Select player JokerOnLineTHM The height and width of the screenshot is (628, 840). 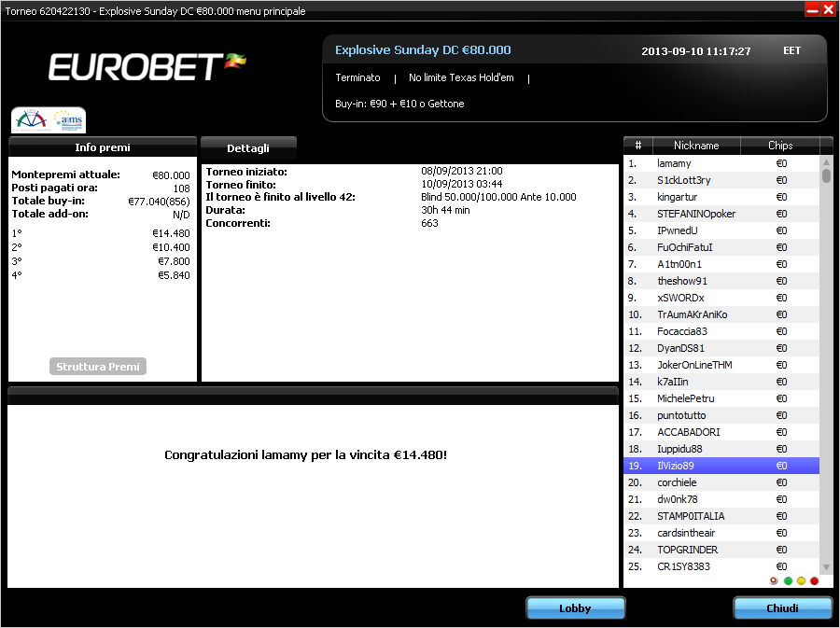(x=721, y=365)
